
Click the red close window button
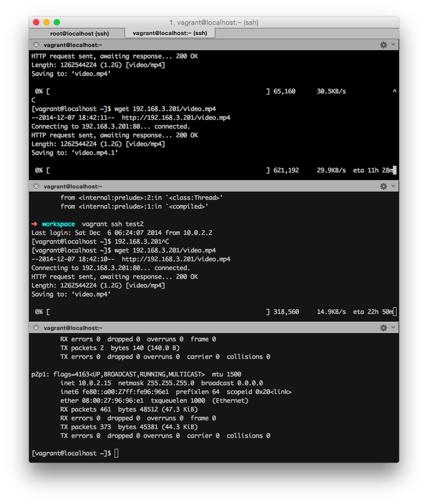(x=36, y=22)
